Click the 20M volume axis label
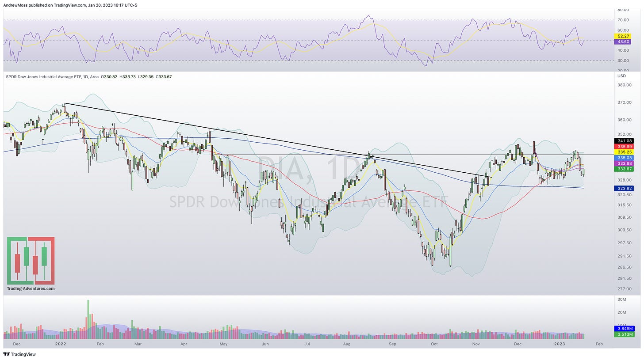Screen dimensions: 644x360 click(x=621, y=313)
